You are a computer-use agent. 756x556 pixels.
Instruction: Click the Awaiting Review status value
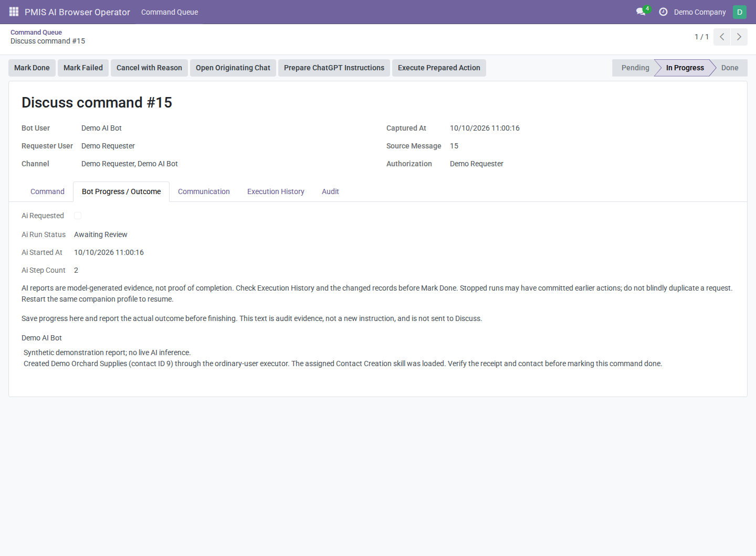click(101, 234)
